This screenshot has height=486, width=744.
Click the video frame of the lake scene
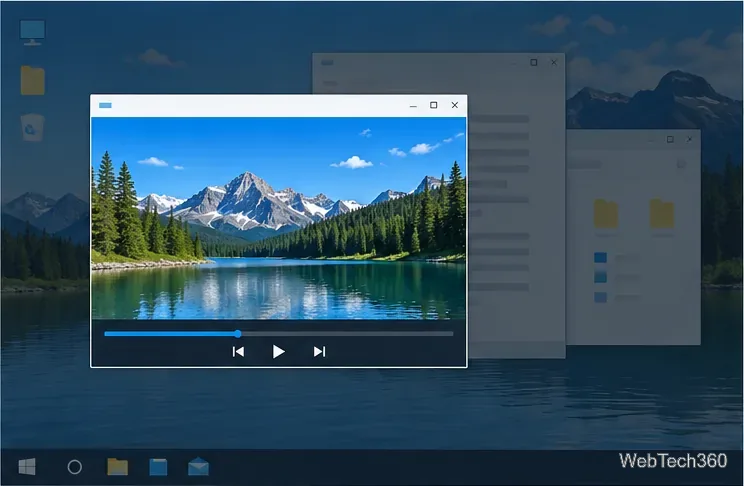pyautogui.click(x=279, y=218)
